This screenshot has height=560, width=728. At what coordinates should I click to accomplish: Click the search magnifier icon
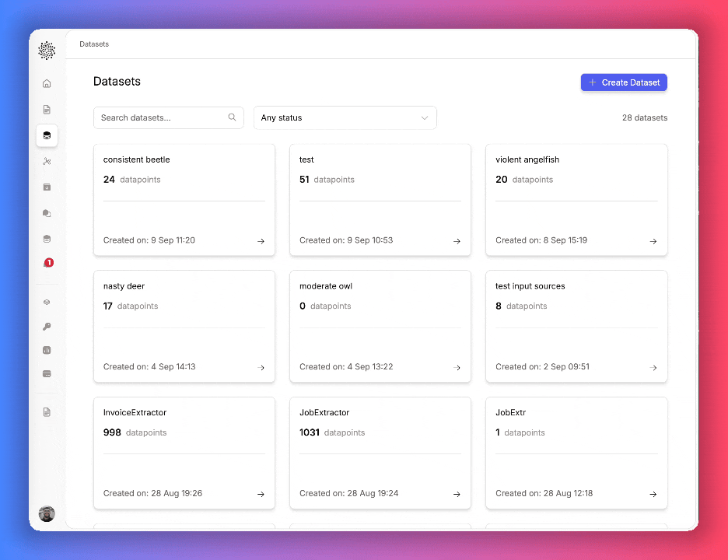(232, 117)
